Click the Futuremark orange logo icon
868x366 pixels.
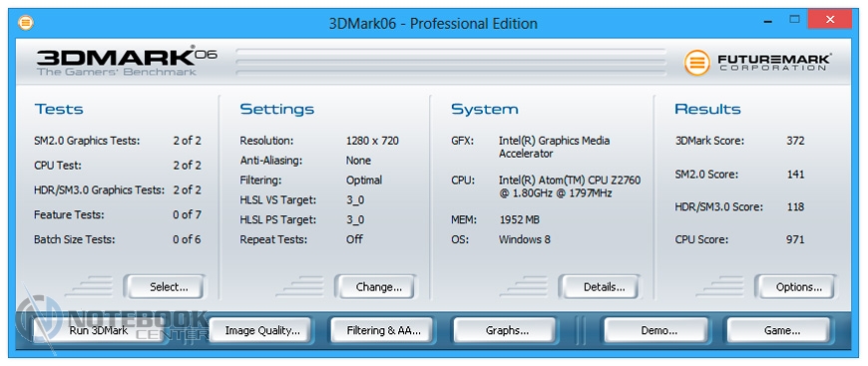(697, 62)
